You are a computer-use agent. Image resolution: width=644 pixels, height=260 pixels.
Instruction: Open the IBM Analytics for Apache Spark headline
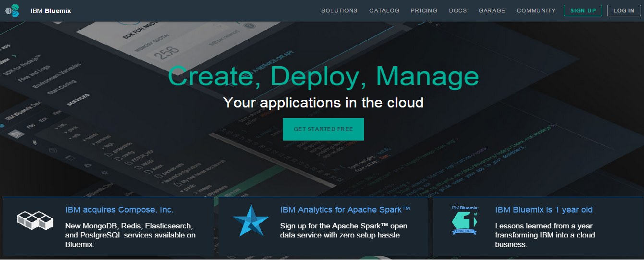point(345,210)
